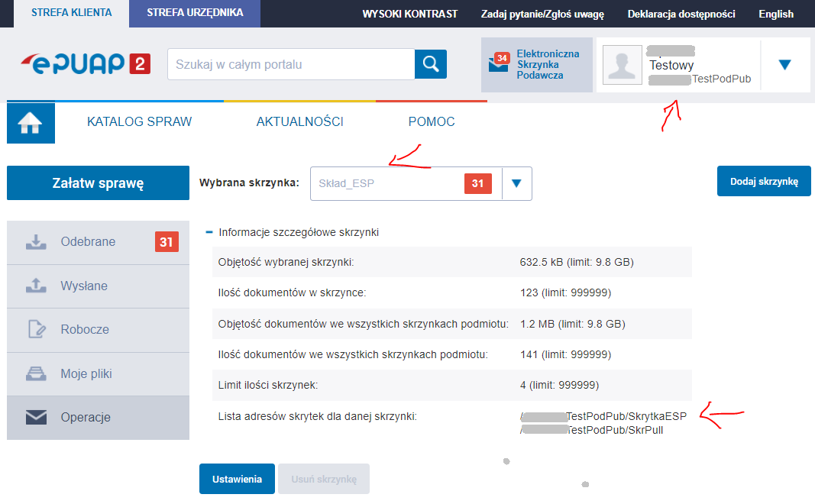
Task: Click the ePUAP2 logo
Action: (86, 64)
